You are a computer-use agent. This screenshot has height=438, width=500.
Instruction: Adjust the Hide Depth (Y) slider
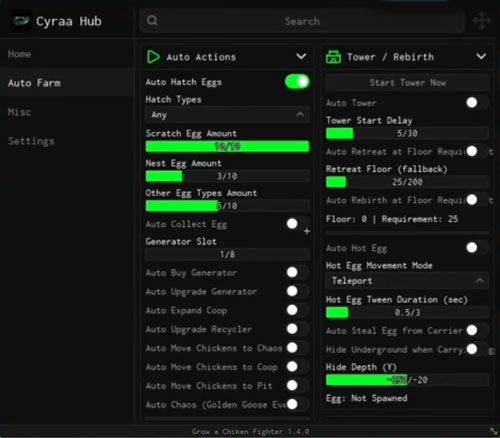(407, 380)
